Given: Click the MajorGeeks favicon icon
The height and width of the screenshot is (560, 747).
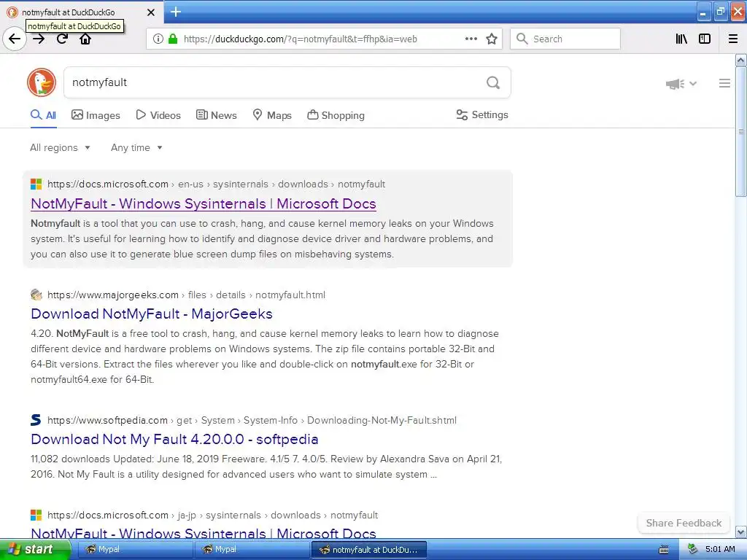Looking at the screenshot, I should (36, 295).
